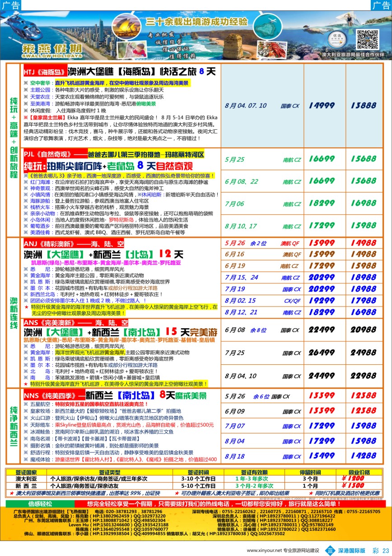Click the 20299 price in the 7月19 row
The height and width of the screenshot is (556, 392).
coord(322,289)
